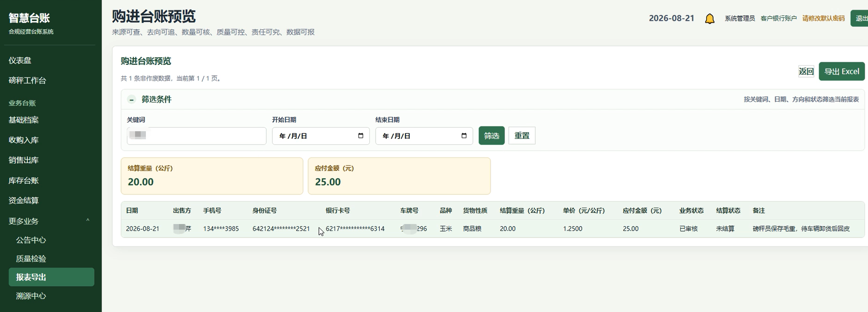Click unit price value 1.2500

pyautogui.click(x=572, y=229)
